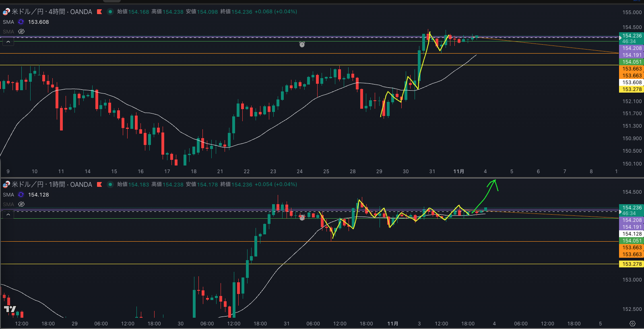Collapse the indicator legend on the 1-hour chart
Screen dimensions: 644x329
tap(8, 215)
